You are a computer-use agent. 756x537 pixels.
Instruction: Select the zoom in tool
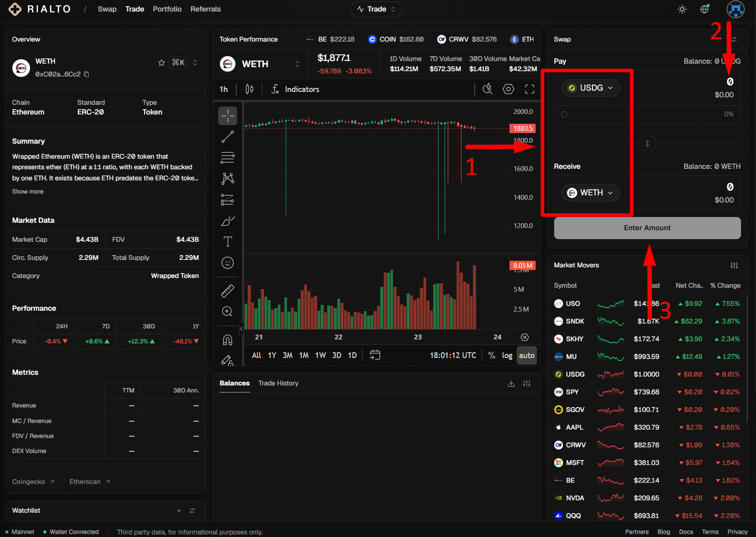coord(227,312)
